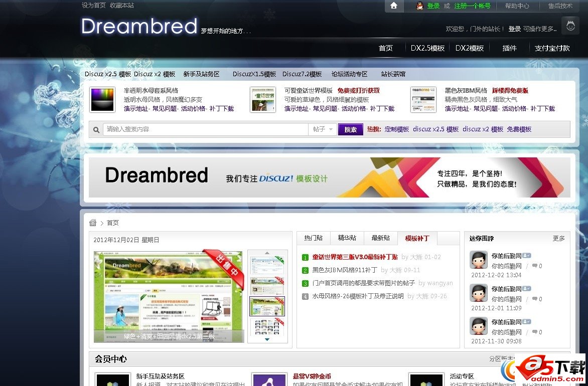Click the Dreambred Discuz模板设计 banner
This screenshot has width=588, height=386.
click(329, 177)
